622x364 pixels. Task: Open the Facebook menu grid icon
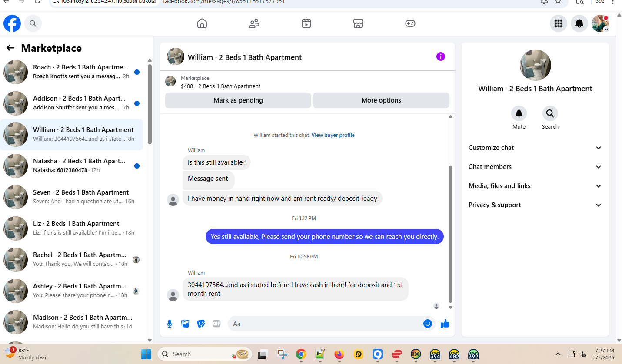point(559,23)
